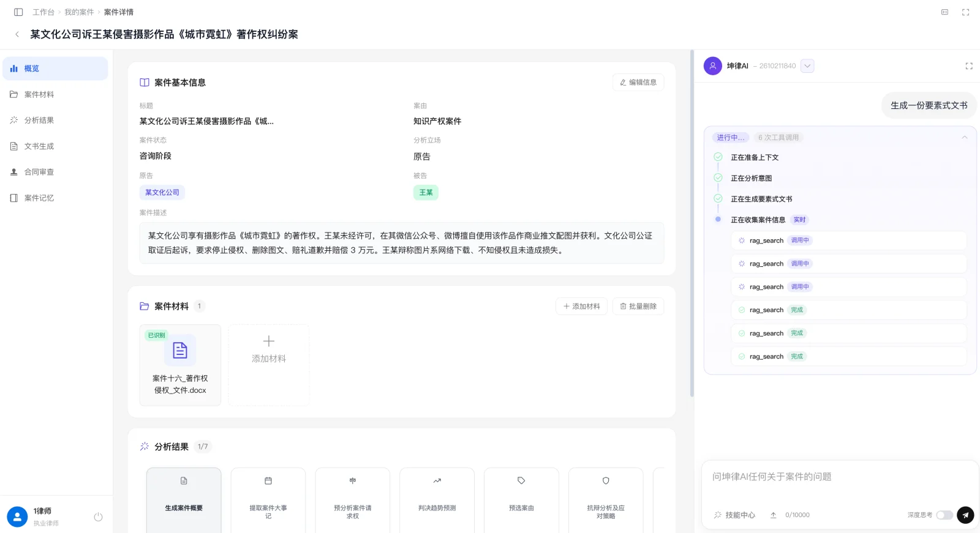This screenshot has width=980, height=533.
Task: Click the power logout icon beside 1律师
Action: 98,517
